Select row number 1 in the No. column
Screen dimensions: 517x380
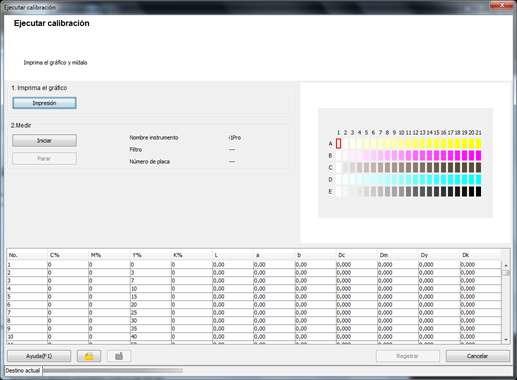point(27,265)
